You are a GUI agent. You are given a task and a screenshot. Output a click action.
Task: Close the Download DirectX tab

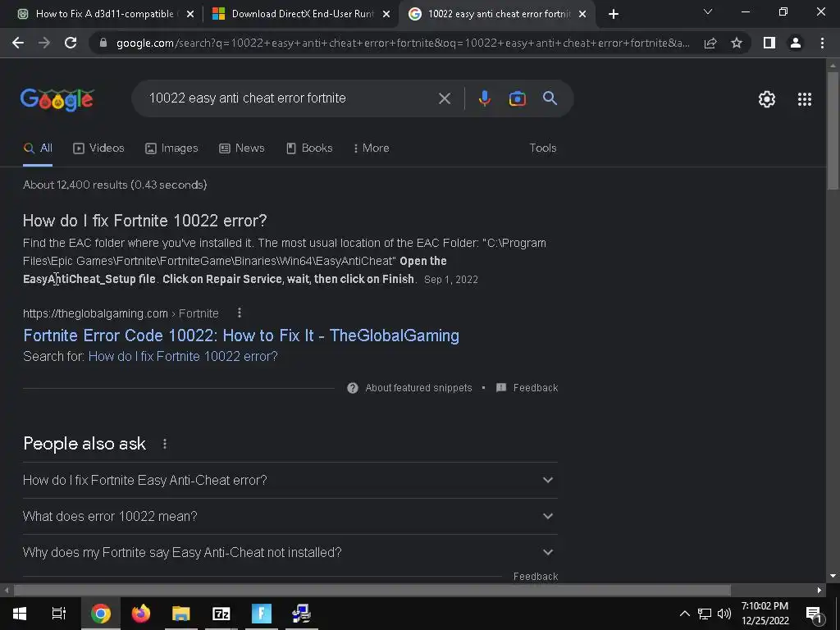pos(386,15)
